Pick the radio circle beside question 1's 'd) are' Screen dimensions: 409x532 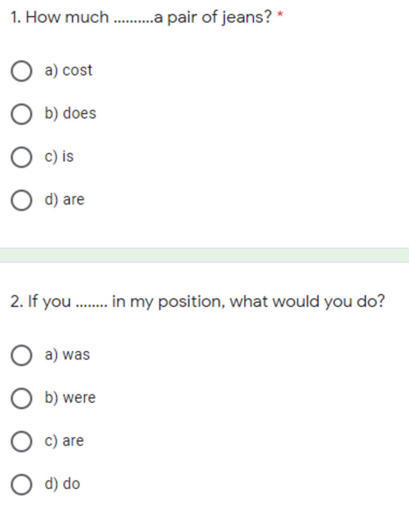(x=21, y=200)
